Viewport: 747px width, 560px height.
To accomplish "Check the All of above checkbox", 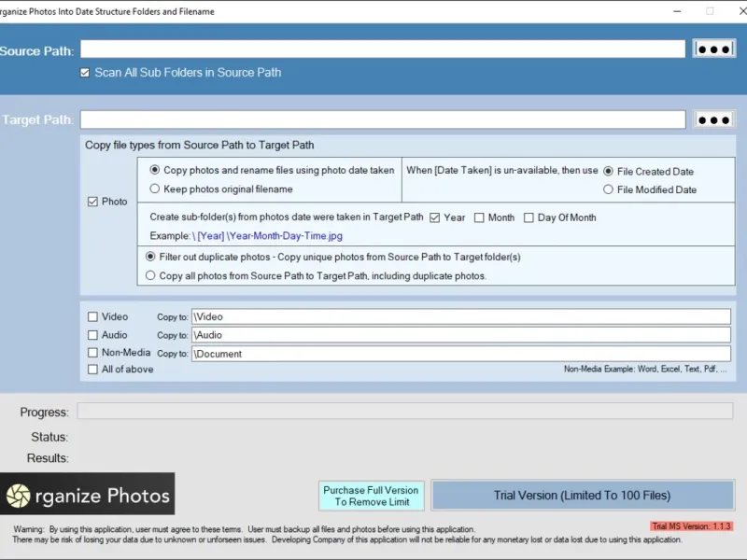I will tap(92, 369).
